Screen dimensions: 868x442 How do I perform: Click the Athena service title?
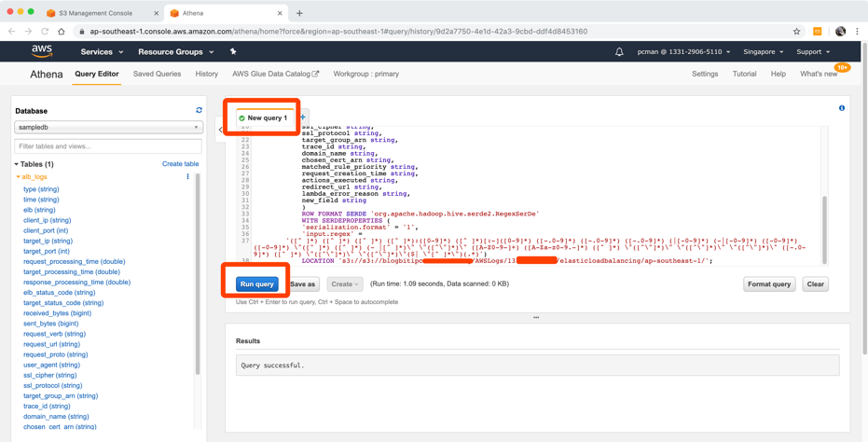click(47, 75)
